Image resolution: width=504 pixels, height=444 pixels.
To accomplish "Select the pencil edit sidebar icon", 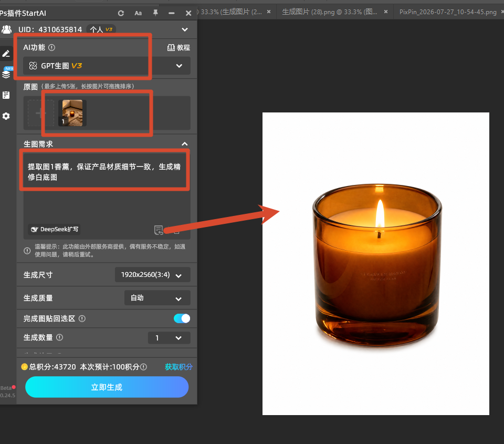I will 6,54.
